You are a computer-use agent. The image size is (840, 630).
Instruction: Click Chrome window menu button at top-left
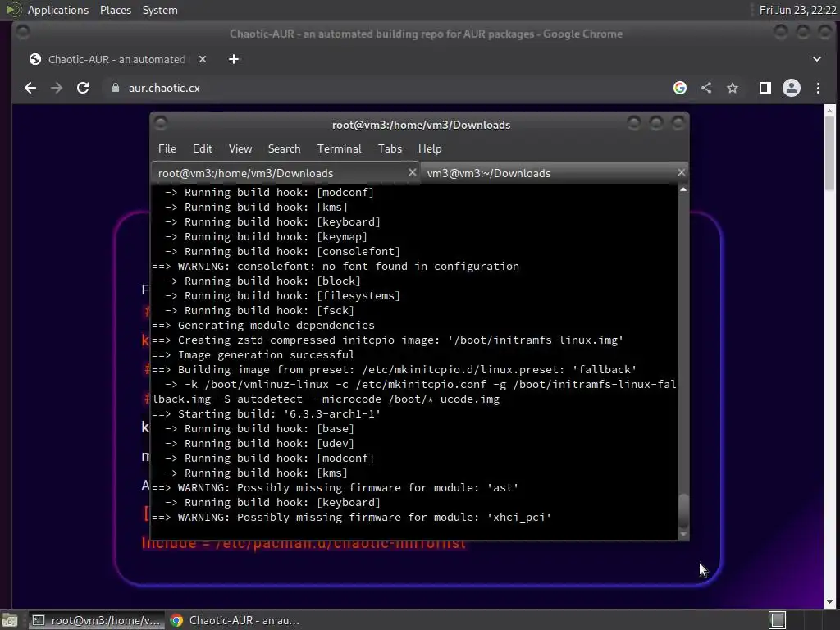[x=22, y=33]
